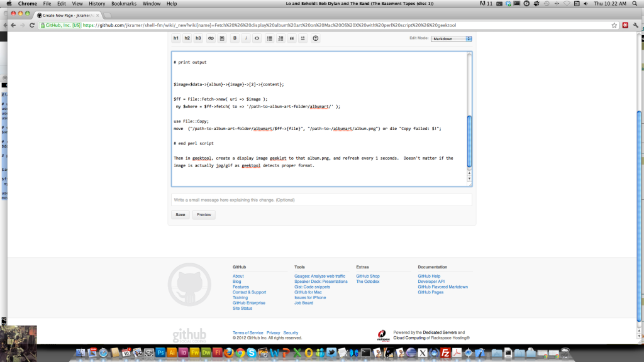
Task: Click the page's main vertical scrollbar
Action: click(639, 216)
